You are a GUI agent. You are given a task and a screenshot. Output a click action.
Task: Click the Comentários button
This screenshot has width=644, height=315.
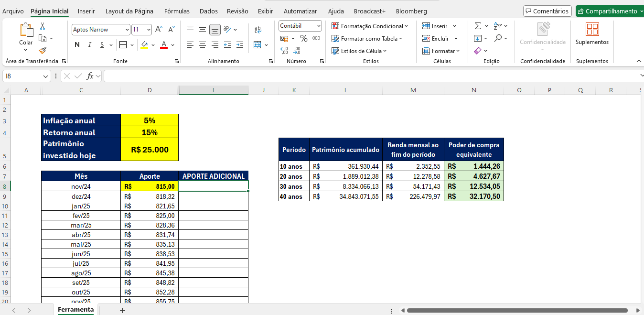(x=547, y=11)
